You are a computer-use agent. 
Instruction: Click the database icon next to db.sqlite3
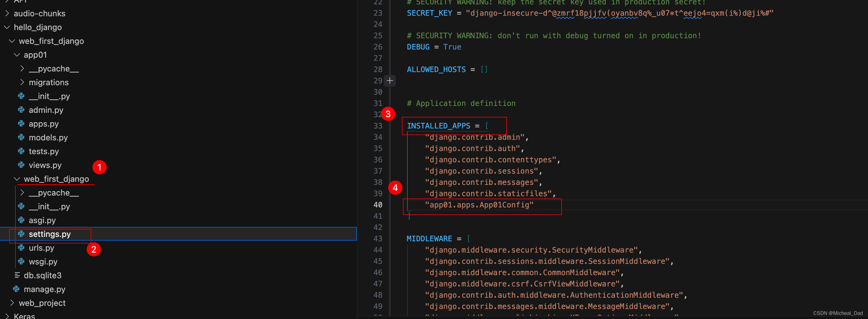coord(17,275)
